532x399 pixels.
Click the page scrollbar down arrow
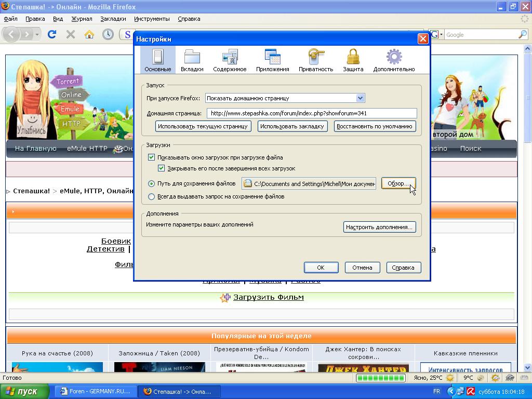(x=527, y=367)
